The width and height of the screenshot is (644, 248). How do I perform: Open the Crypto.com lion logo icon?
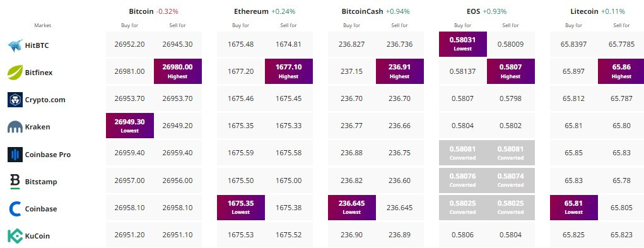tap(15, 100)
